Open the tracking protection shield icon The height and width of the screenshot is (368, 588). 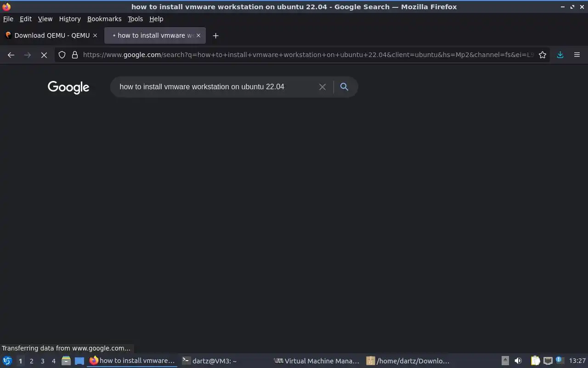point(62,55)
